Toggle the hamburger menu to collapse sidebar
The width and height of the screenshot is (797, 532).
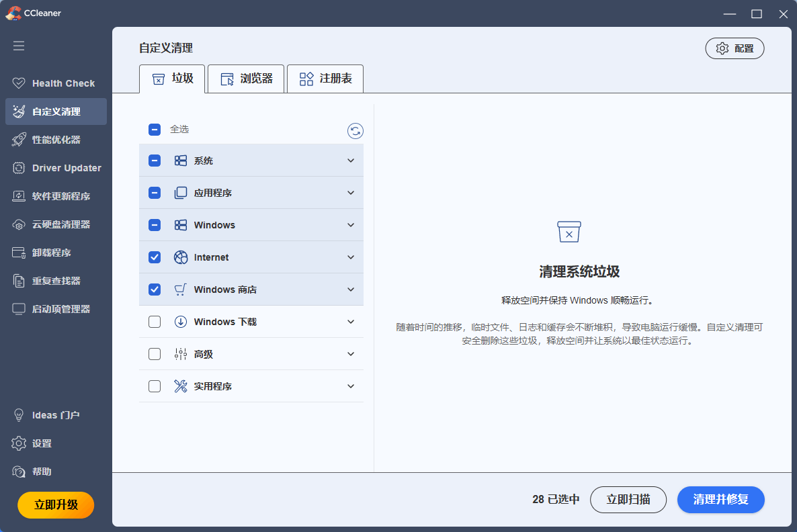point(19,46)
